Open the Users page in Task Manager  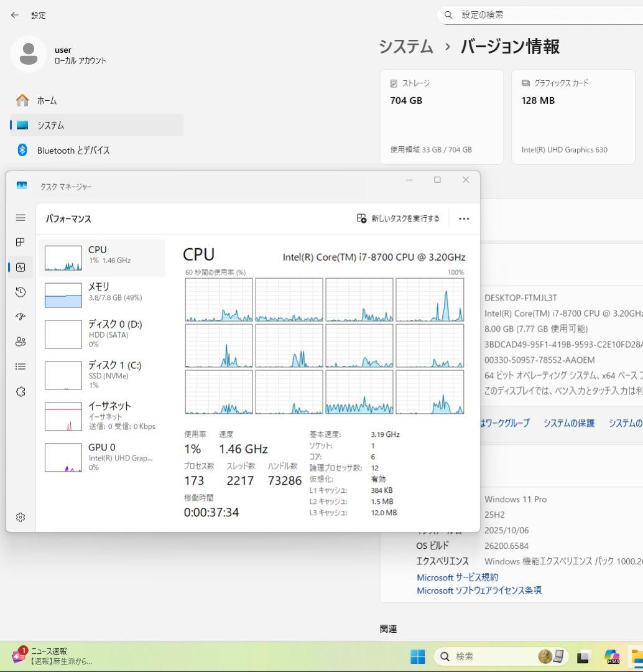click(x=21, y=342)
